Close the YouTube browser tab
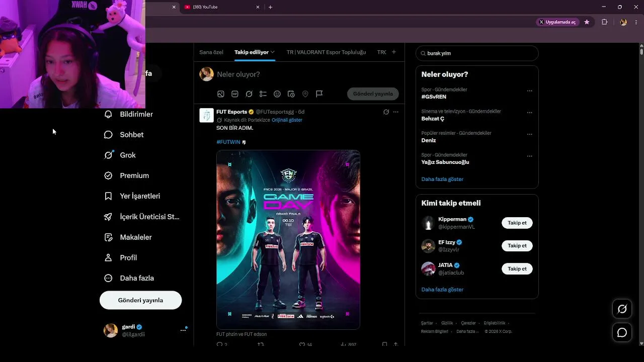This screenshot has height=362, width=644. 258,7
